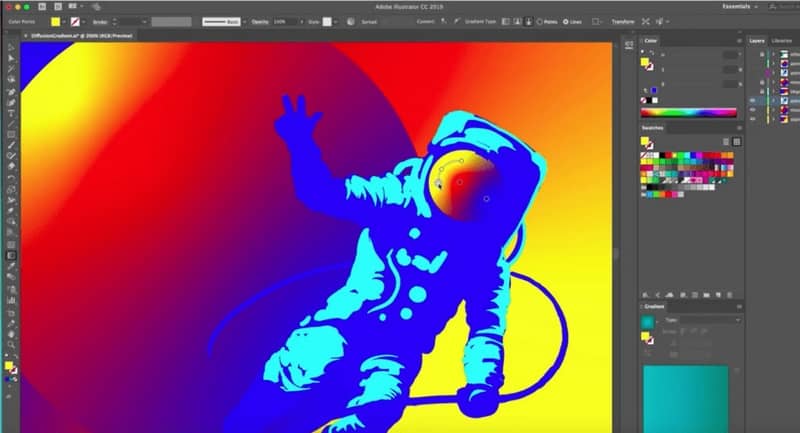This screenshot has height=433, width=800.
Task: Select the Direct Selection tool
Action: (x=11, y=58)
